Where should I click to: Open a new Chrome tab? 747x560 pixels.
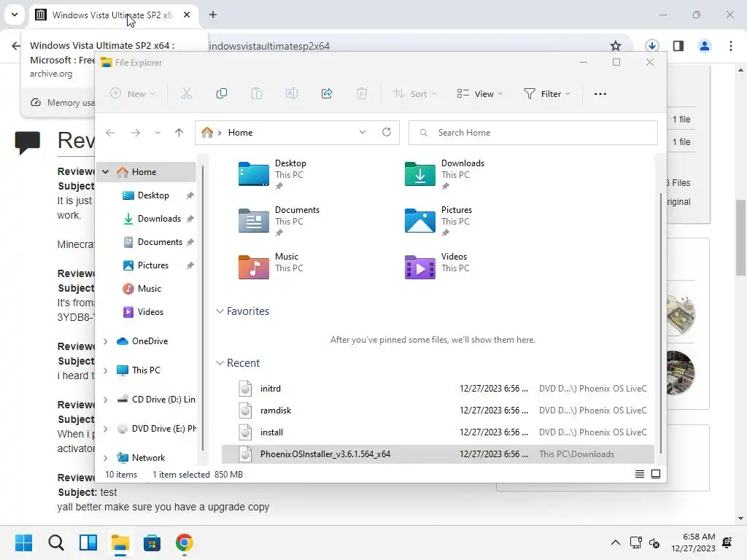(x=213, y=15)
